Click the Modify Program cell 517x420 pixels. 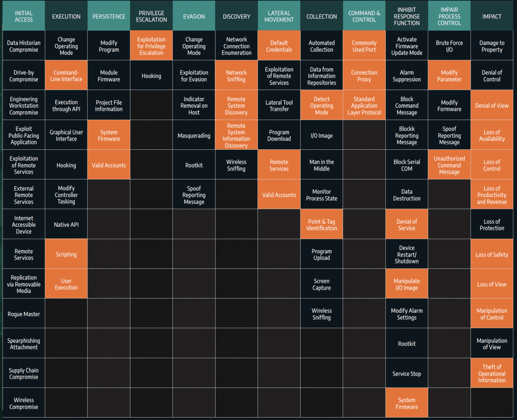pyautogui.click(x=109, y=46)
